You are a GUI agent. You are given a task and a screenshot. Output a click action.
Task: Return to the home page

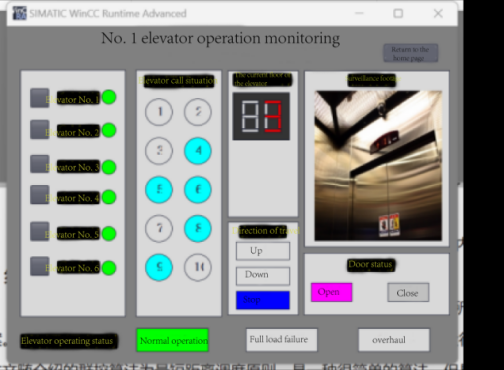pos(410,53)
